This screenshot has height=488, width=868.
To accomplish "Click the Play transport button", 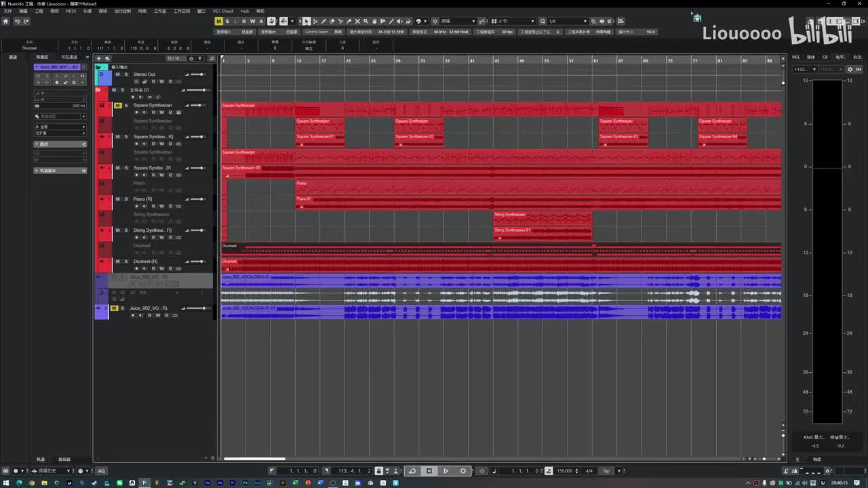I will click(x=446, y=470).
